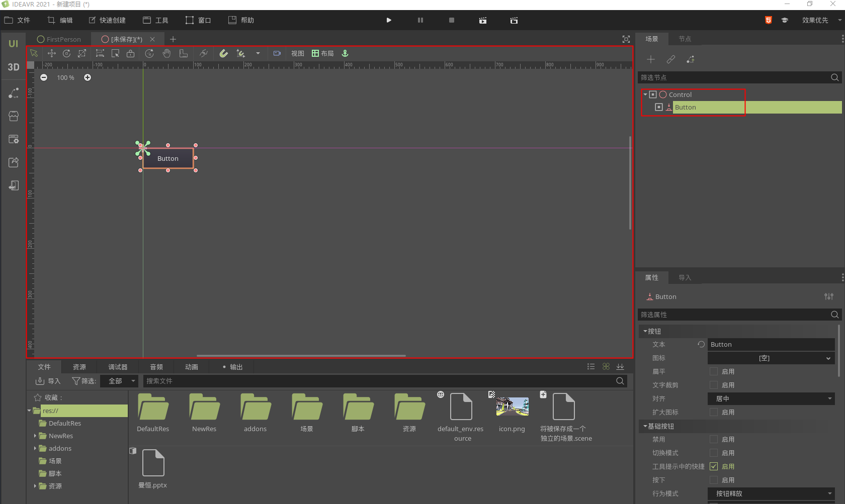This screenshot has width=845, height=504.
Task: Click the link instance scene icon
Action: [671, 59]
